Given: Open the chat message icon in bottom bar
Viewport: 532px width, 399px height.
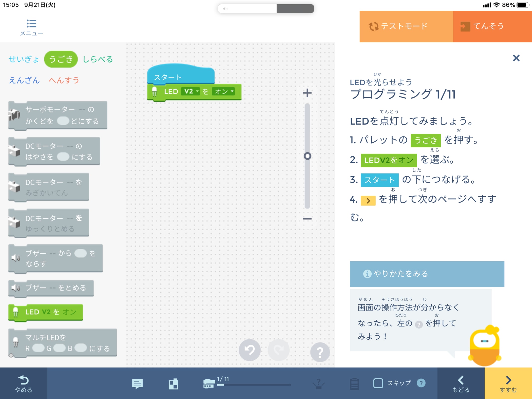Looking at the screenshot, I should tap(137, 384).
